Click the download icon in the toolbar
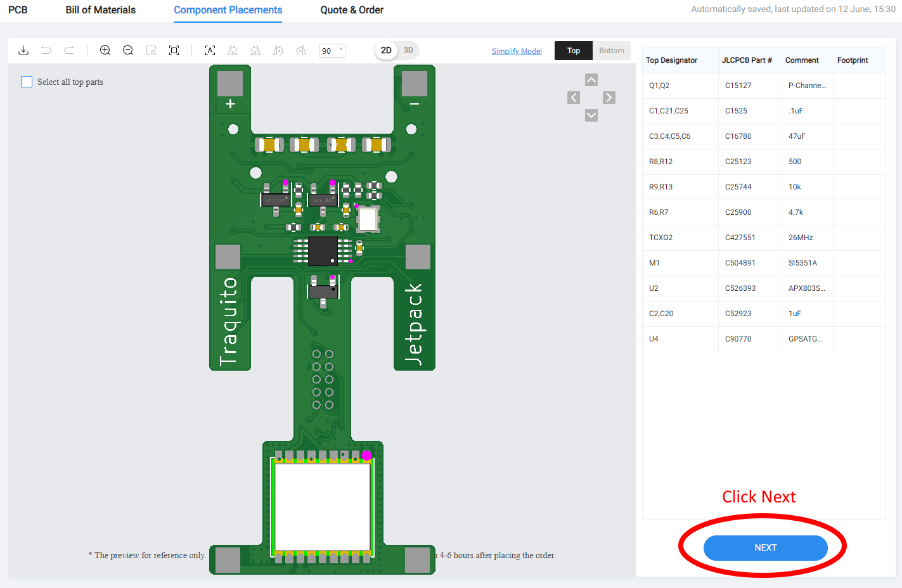Viewport: 902px width, 588px height. coord(23,51)
